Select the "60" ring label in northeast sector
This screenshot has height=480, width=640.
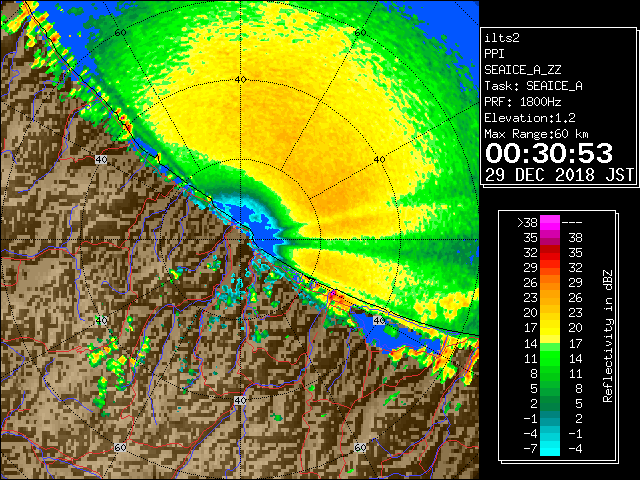point(360,33)
